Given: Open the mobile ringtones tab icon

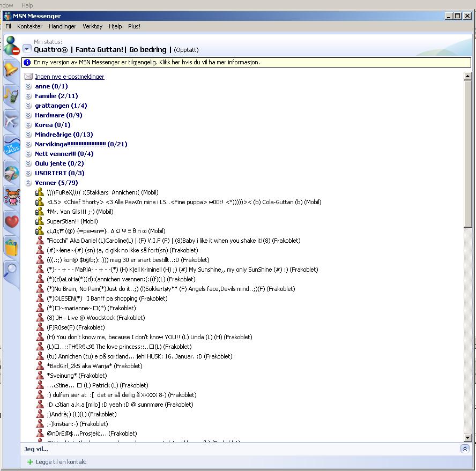Looking at the screenshot, I should (12, 95).
